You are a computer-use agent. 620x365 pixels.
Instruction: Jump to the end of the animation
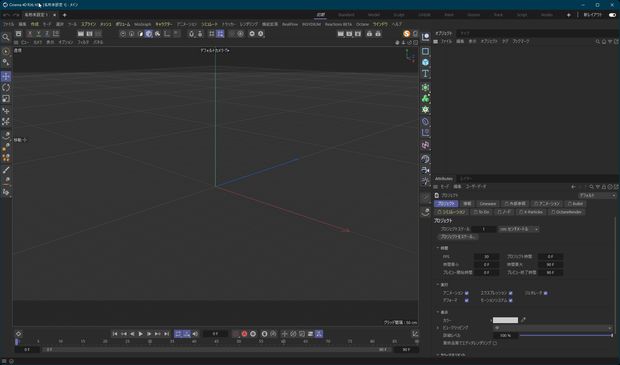tap(166, 334)
